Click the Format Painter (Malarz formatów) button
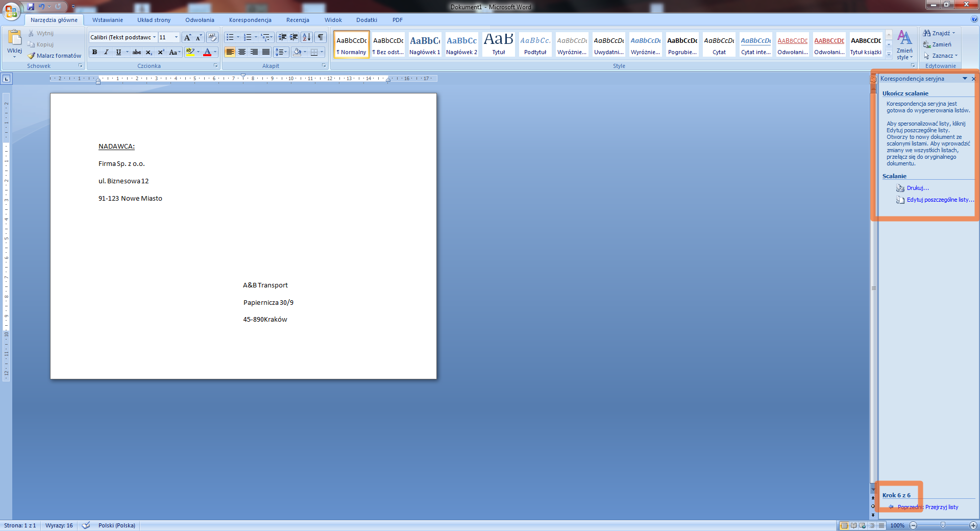 tap(55, 56)
